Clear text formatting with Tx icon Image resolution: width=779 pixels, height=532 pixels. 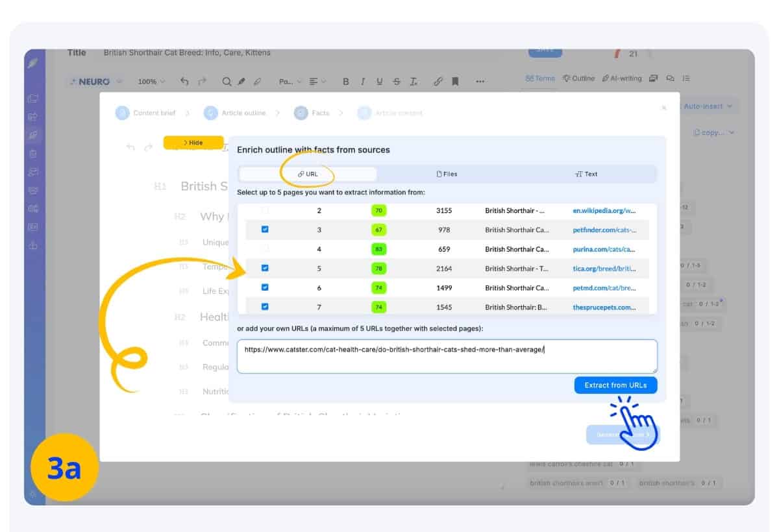pos(414,82)
